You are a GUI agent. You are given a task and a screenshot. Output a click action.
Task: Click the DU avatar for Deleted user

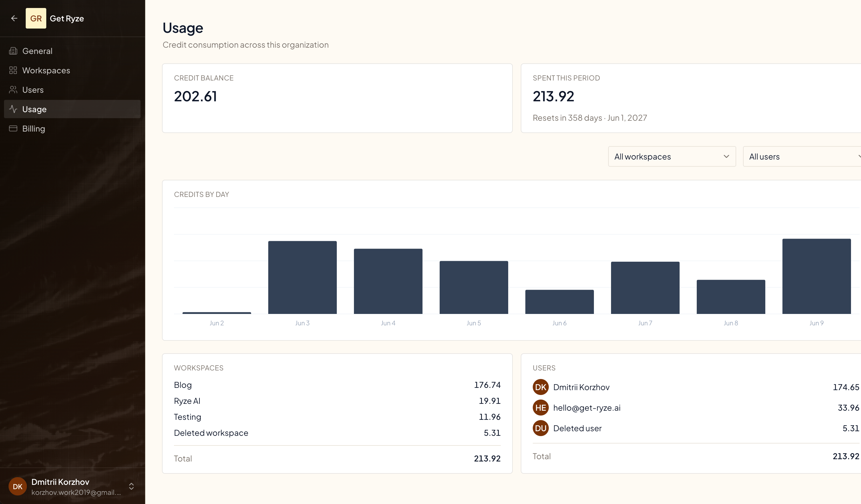(x=540, y=428)
